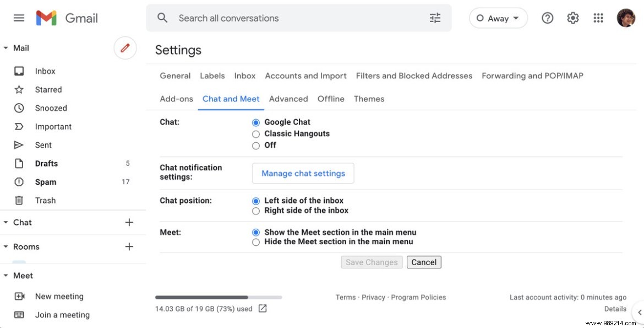Choose Right side of the inbox

255,211
